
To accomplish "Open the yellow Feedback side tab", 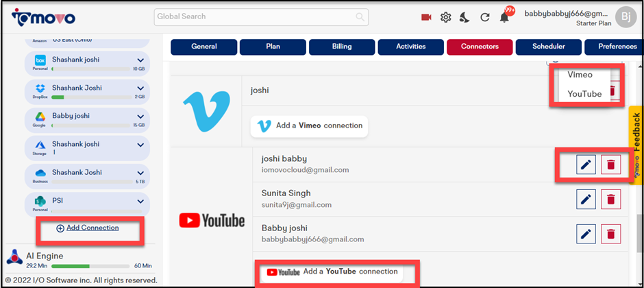I will pos(636,145).
